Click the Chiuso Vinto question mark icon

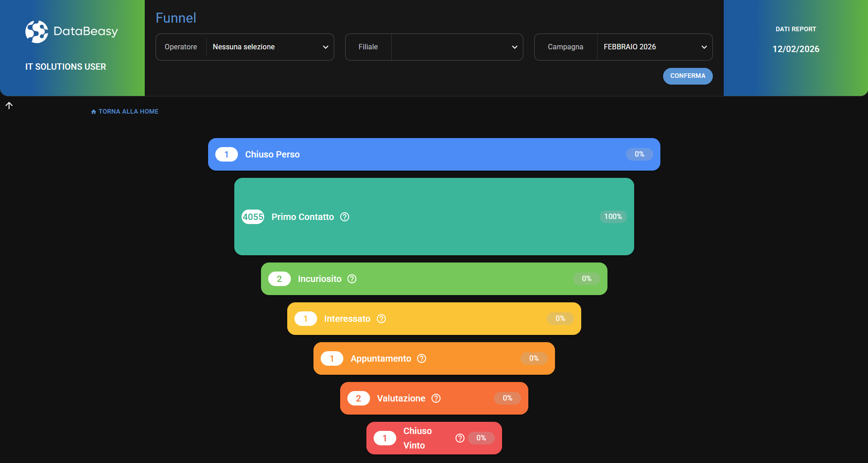click(460, 438)
